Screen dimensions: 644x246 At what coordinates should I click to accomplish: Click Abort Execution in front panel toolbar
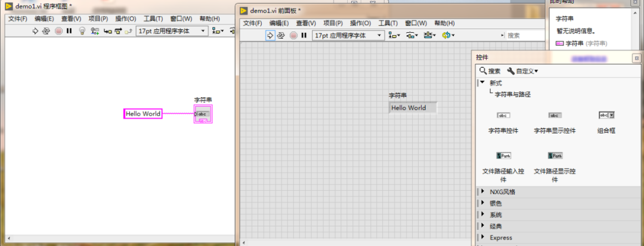click(x=293, y=35)
